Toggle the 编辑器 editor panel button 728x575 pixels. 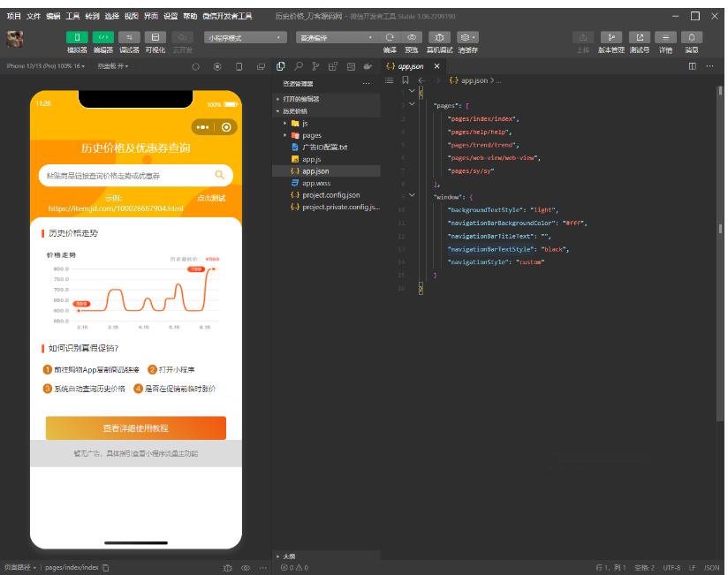point(103,37)
